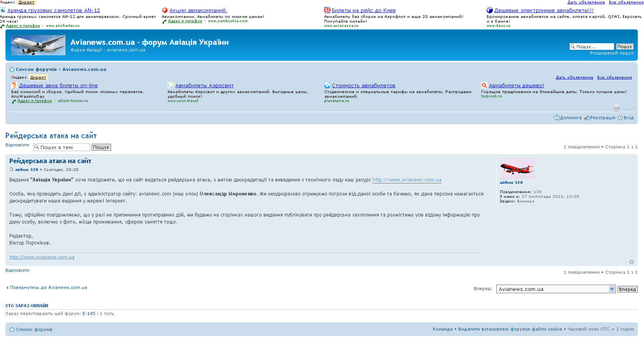Click Дать объявление link in the inner ad block
Screen dimensions: 644x338
pyautogui.click(x=574, y=77)
